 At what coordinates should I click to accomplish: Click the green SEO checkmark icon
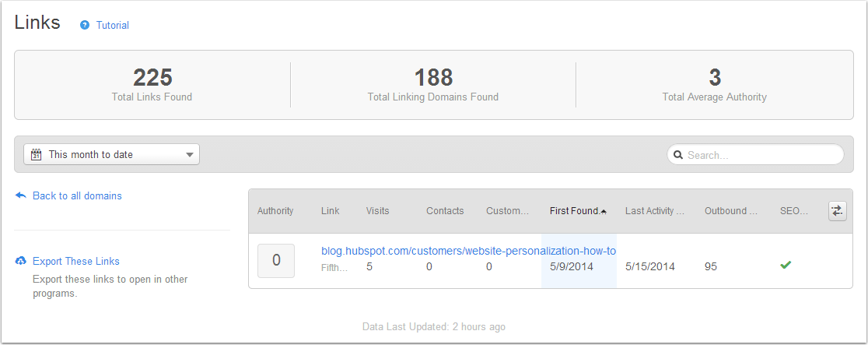786,265
